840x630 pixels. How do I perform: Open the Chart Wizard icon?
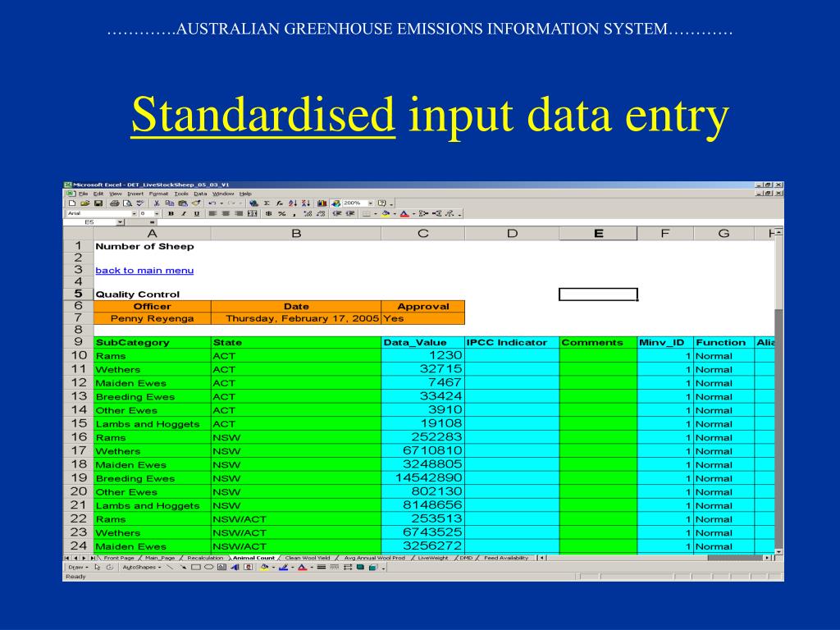tap(322, 203)
